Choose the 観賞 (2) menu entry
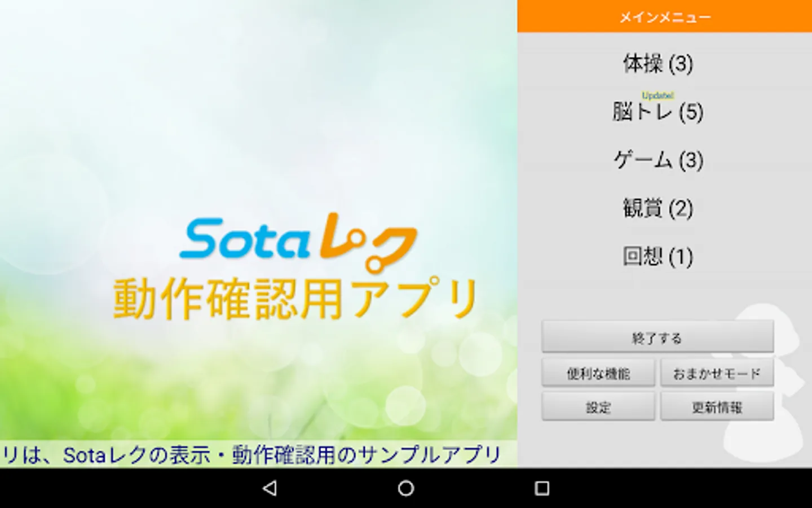 pyautogui.click(x=657, y=208)
